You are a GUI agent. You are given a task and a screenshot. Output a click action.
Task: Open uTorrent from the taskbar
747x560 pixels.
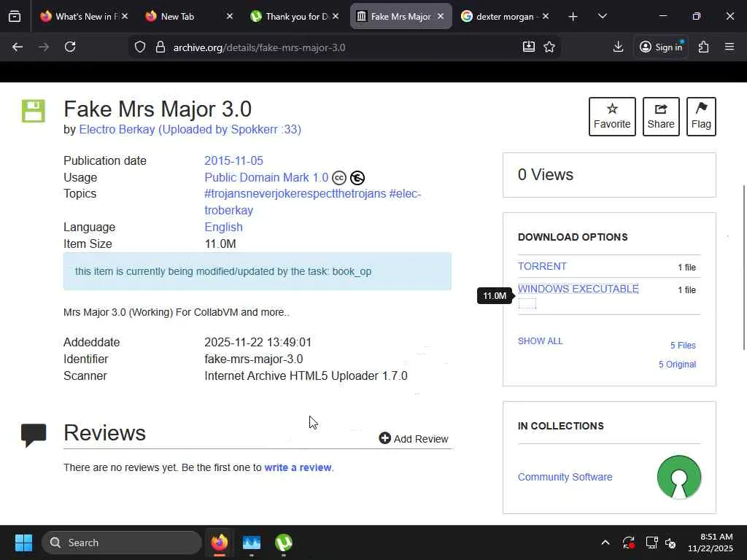pyautogui.click(x=284, y=542)
